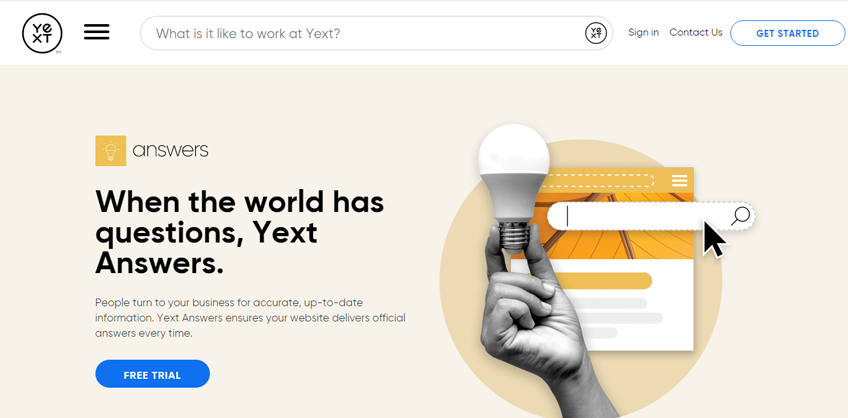
Task: Click the description paragraph about Yext Answers
Action: coord(250,318)
